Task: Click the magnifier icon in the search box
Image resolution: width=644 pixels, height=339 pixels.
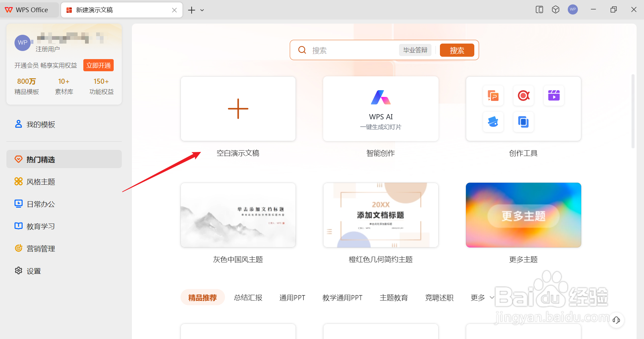Action: click(x=302, y=50)
